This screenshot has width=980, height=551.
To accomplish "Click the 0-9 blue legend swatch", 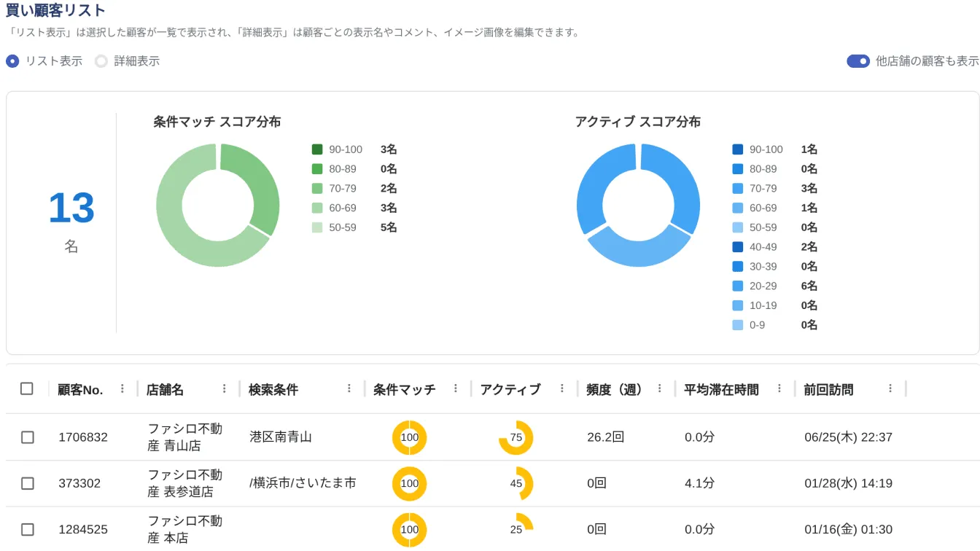I will [738, 325].
